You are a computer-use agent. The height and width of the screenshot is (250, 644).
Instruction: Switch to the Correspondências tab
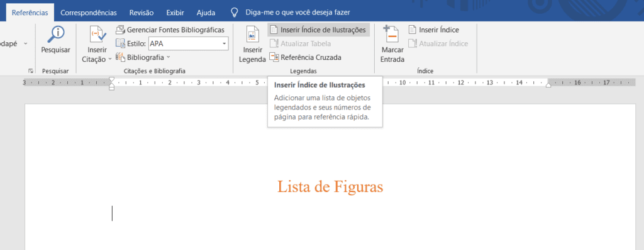[88, 13]
